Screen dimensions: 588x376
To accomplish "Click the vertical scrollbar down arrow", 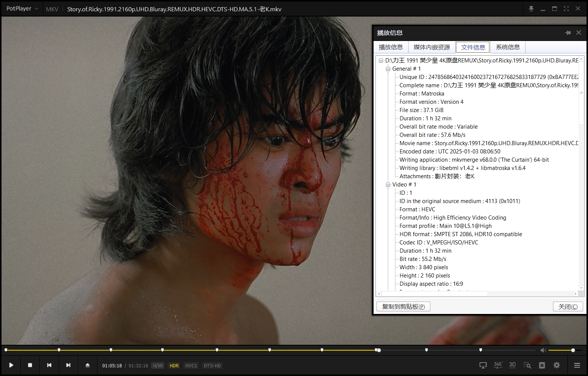I will [581, 288].
